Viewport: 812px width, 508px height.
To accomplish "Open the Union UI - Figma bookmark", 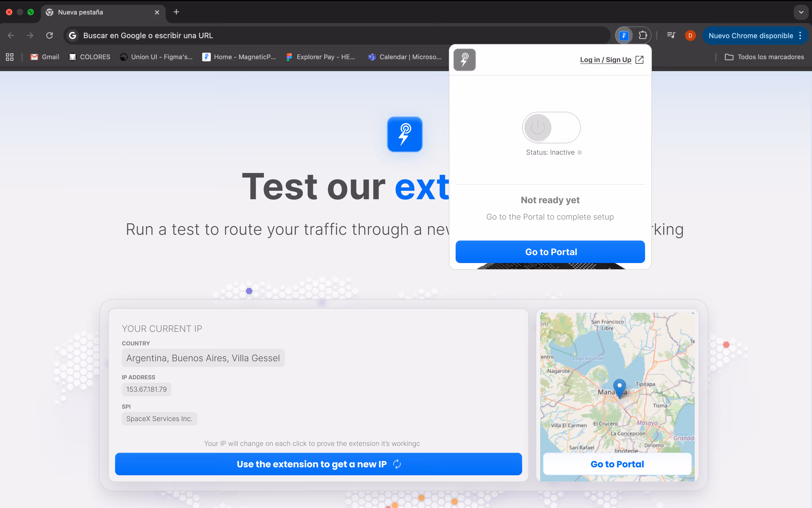I will click(x=156, y=57).
